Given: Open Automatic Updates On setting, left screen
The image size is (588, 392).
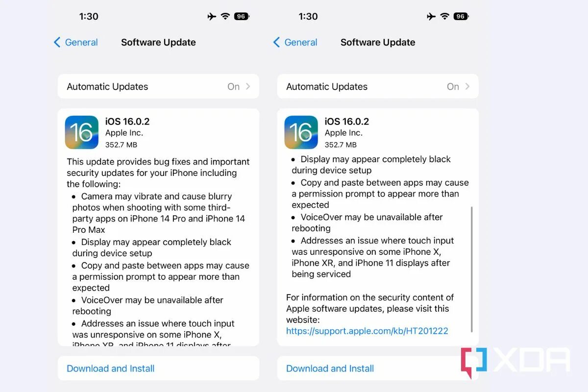Looking at the screenshot, I should coord(158,86).
